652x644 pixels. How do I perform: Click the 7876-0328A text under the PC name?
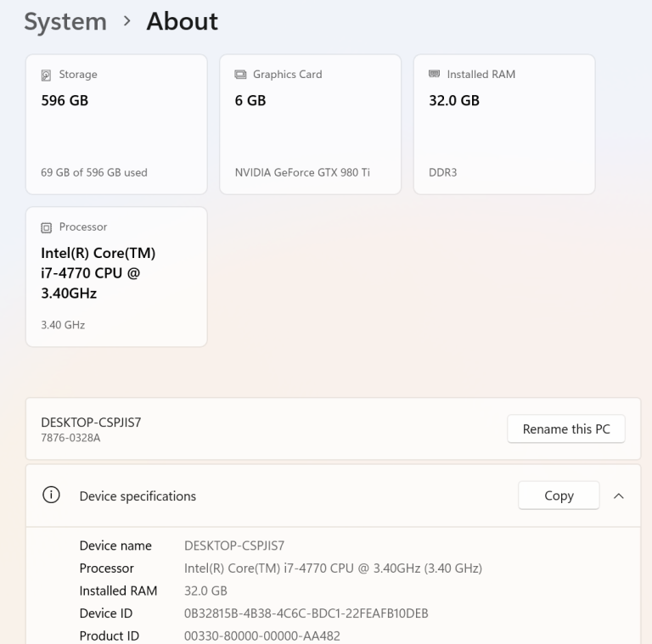pyautogui.click(x=70, y=437)
